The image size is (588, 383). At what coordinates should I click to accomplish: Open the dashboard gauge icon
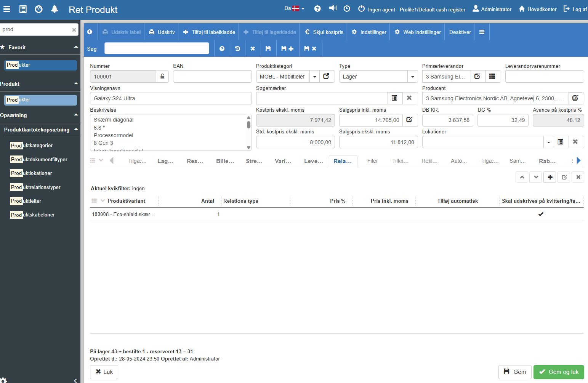(38, 9)
